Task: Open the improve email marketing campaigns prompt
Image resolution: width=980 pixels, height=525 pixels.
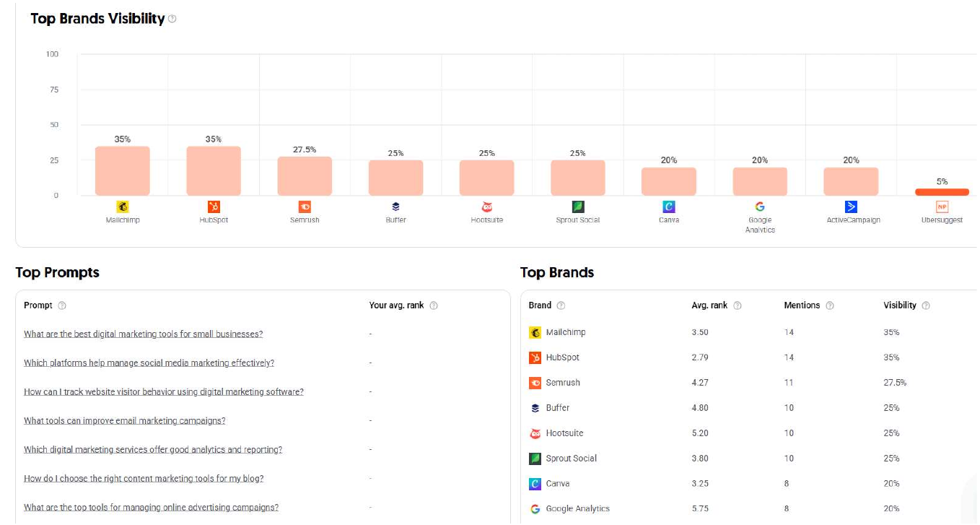Action: click(x=125, y=421)
